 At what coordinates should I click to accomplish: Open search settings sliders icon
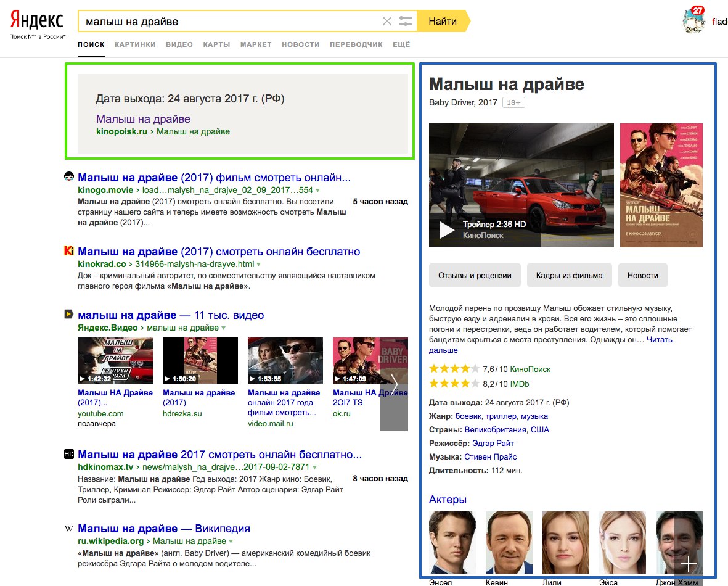[x=406, y=22]
